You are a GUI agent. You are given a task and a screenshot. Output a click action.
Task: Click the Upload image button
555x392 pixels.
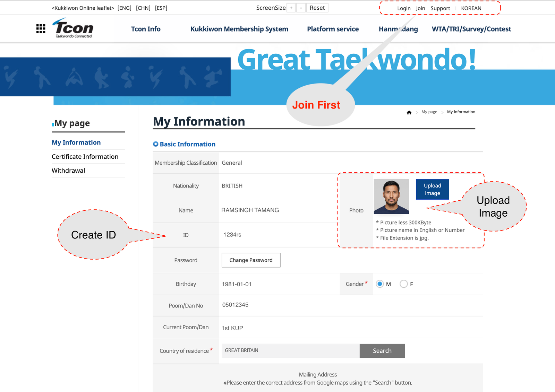point(433,190)
